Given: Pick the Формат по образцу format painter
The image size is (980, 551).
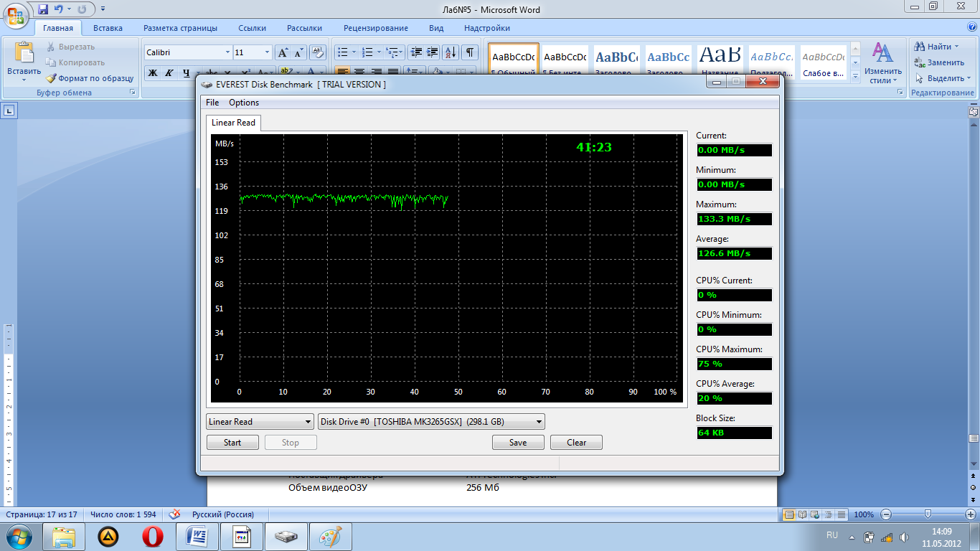Looking at the screenshot, I should (x=90, y=78).
